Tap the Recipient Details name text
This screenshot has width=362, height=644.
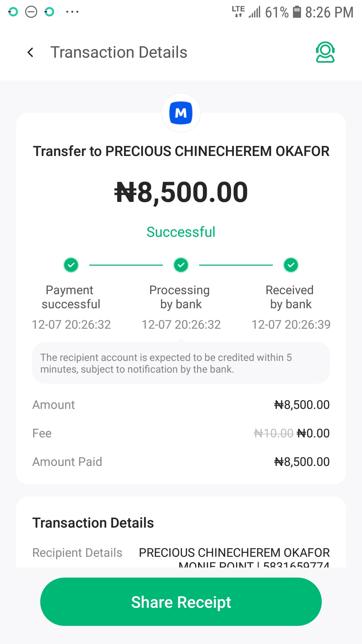(x=234, y=552)
